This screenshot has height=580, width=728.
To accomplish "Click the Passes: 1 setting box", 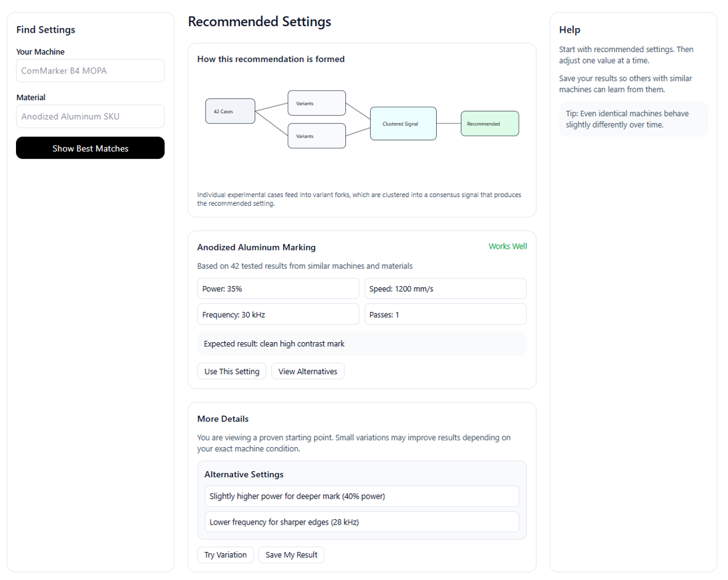I will (445, 314).
